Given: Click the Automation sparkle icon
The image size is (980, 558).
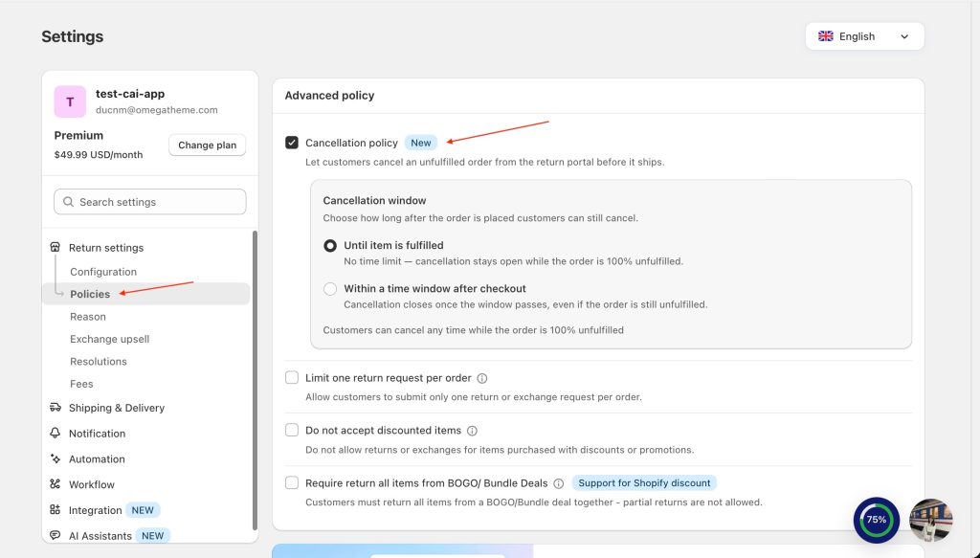Looking at the screenshot, I should 55,458.
